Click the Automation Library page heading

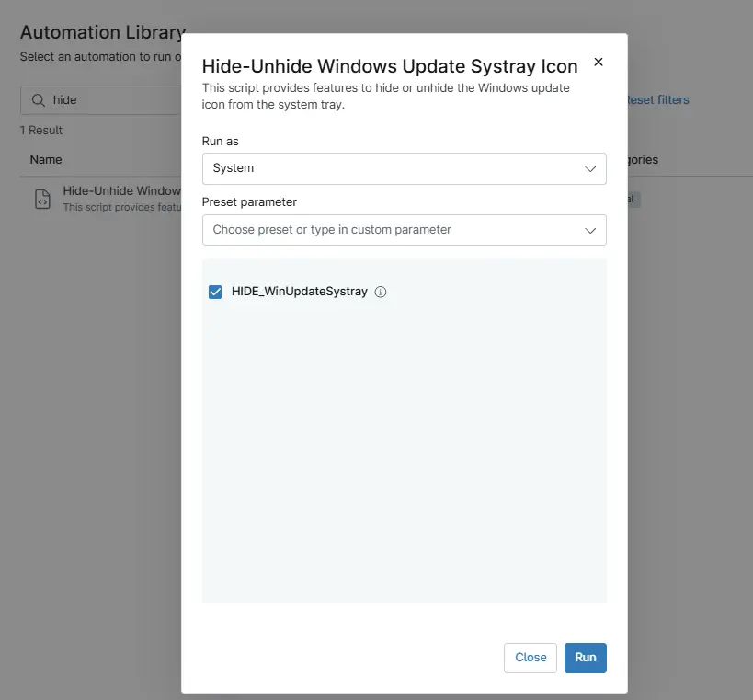click(x=101, y=32)
